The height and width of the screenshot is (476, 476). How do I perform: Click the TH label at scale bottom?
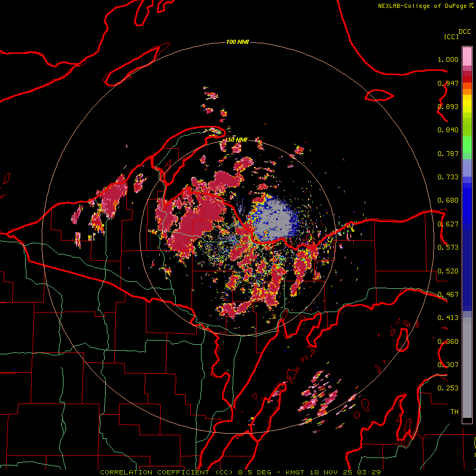click(454, 412)
